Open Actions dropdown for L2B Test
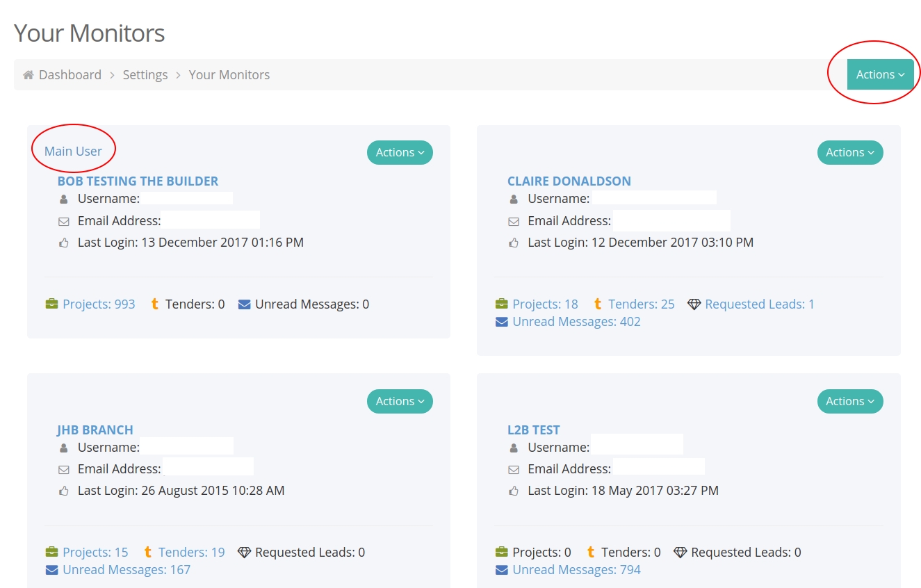Image resolution: width=921 pixels, height=588 pixels. tap(850, 401)
